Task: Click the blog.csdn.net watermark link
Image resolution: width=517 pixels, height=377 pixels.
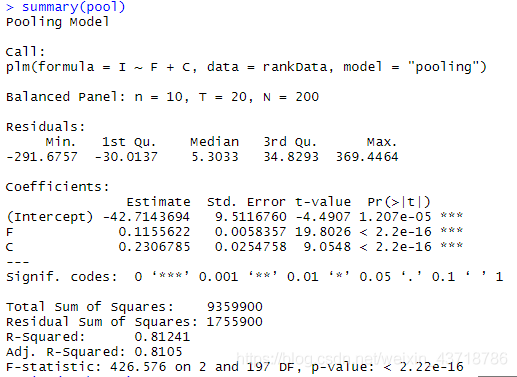Action: click(x=372, y=359)
